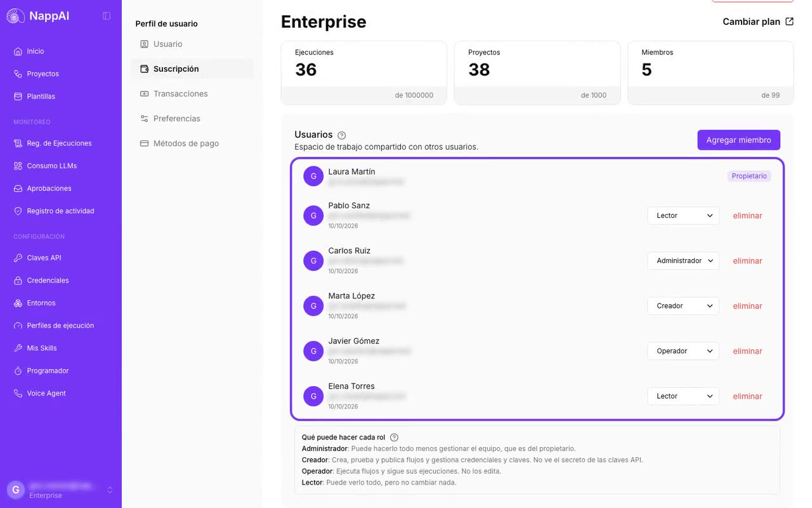Open Marta López's Creador role dropdown
This screenshot has height=508, width=812.
tap(683, 305)
